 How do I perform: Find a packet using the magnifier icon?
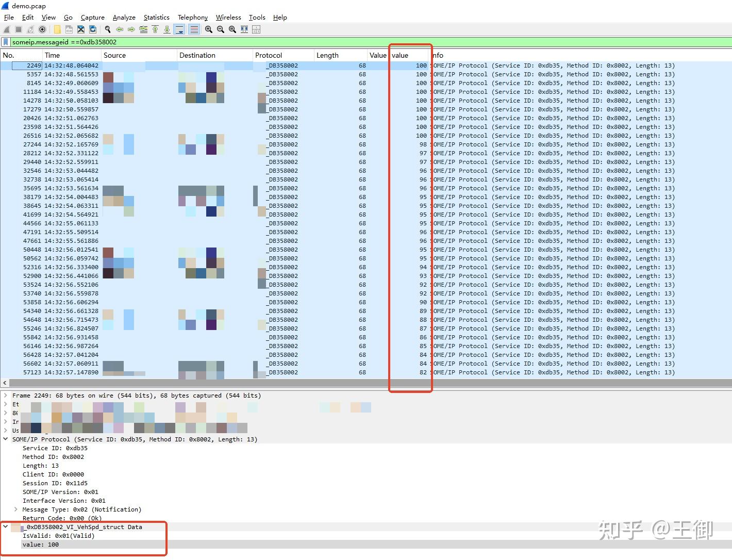[x=108, y=29]
